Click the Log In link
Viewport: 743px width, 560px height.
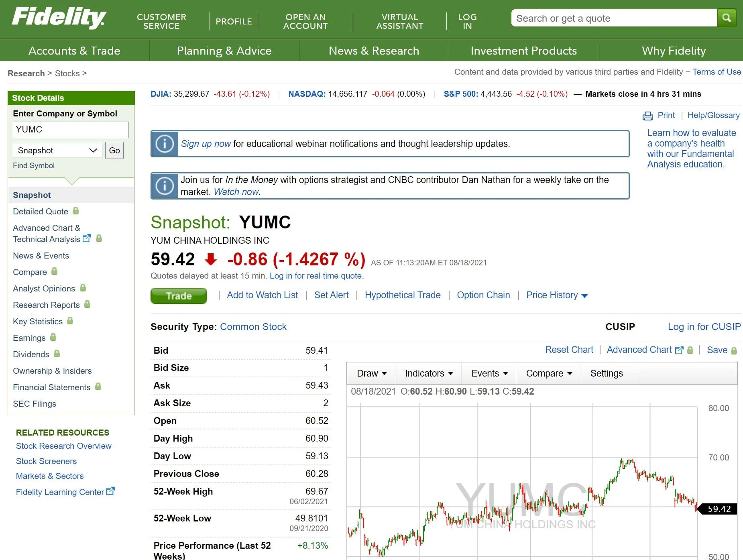tap(467, 21)
